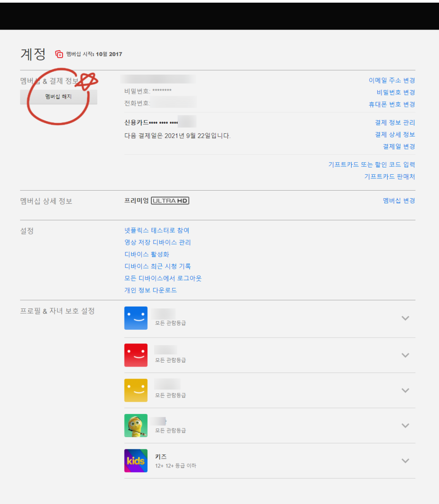
Task: Click the 멤버십 상세 정보 section label
Action: point(46,201)
